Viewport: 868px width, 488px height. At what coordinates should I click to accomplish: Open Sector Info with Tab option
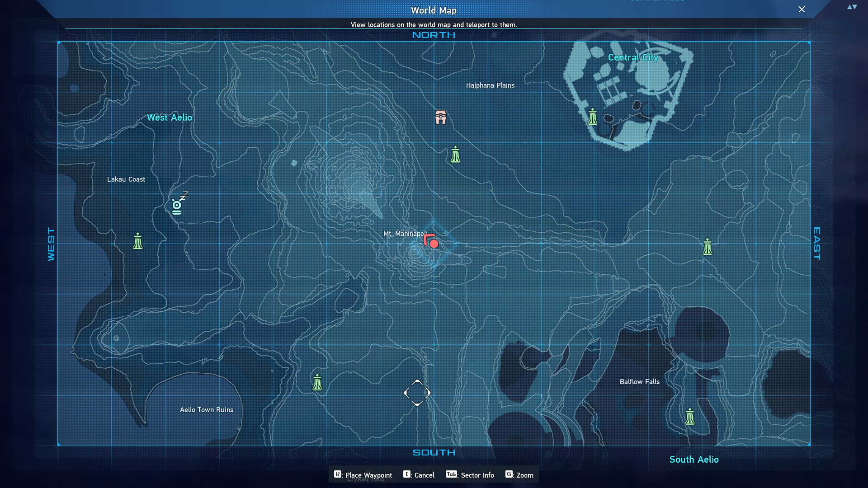click(x=470, y=475)
